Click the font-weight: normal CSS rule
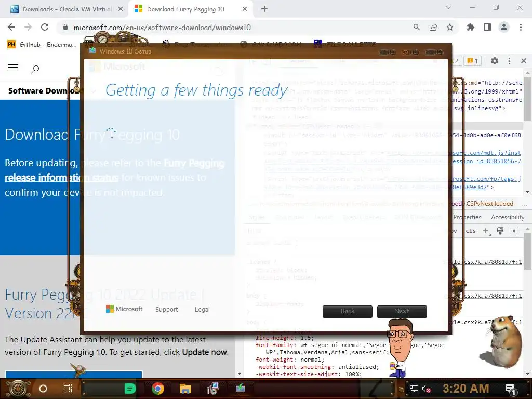The image size is (532, 399). (290, 360)
